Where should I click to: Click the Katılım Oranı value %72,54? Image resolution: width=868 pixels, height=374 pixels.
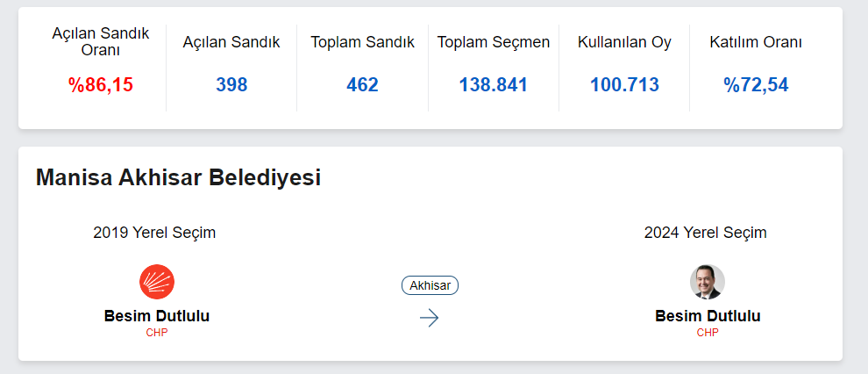[756, 85]
